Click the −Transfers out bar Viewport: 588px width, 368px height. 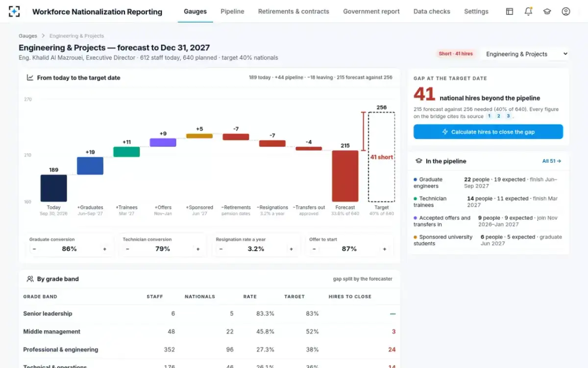[x=309, y=149]
